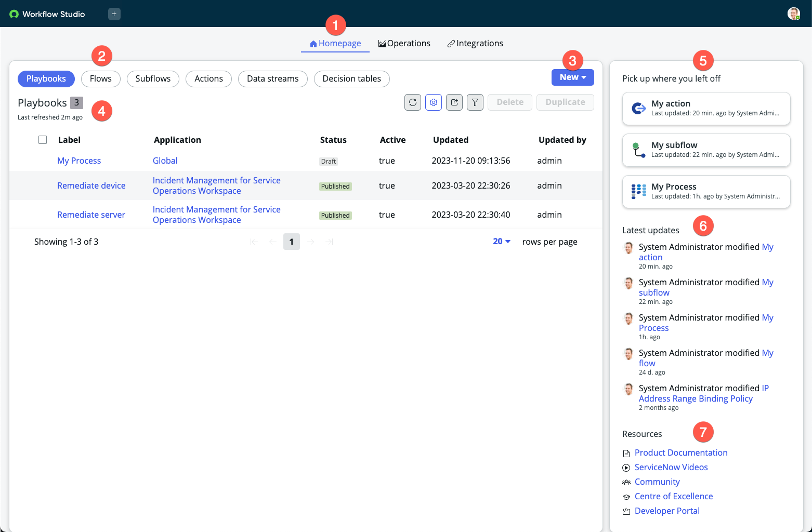
Task: Select the Actions pill
Action: coord(208,79)
